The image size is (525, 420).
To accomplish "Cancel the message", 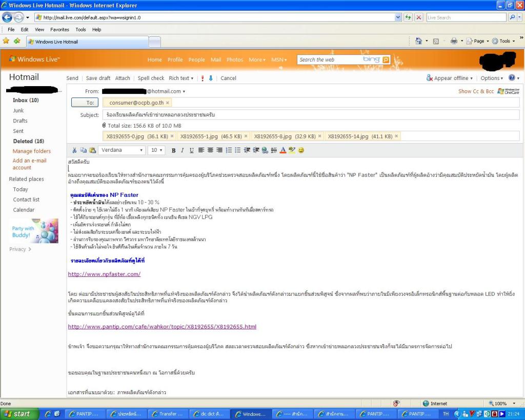I will pyautogui.click(x=228, y=78).
